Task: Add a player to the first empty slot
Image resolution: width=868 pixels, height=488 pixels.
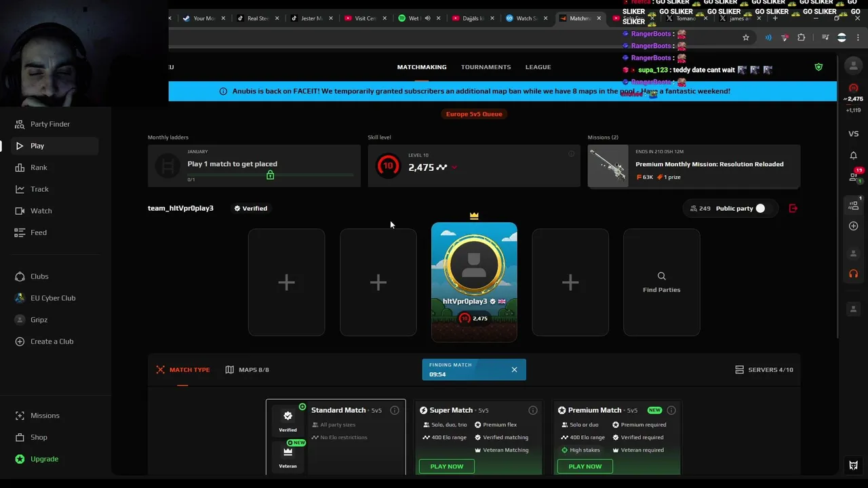Action: point(286,283)
